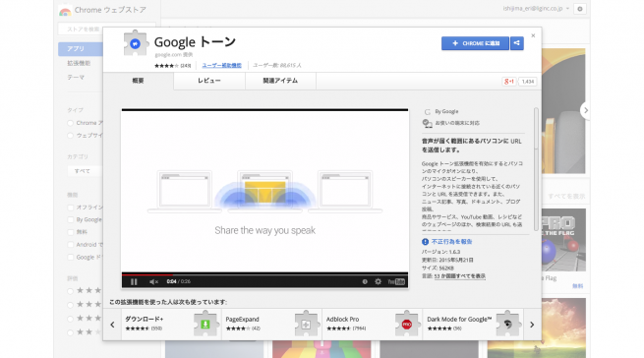The width and height of the screenshot is (644, 358).
Task: Select the Chrome type radio button
Action: [x=70, y=123]
